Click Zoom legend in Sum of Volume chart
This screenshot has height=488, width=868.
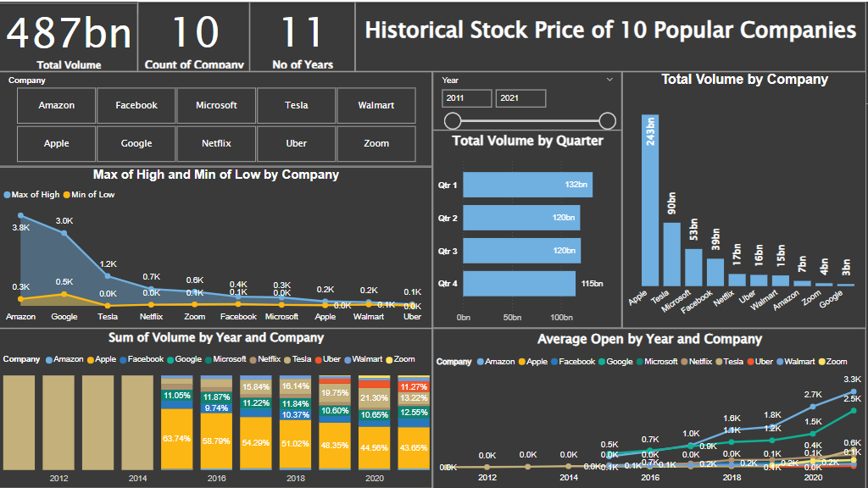pos(400,359)
